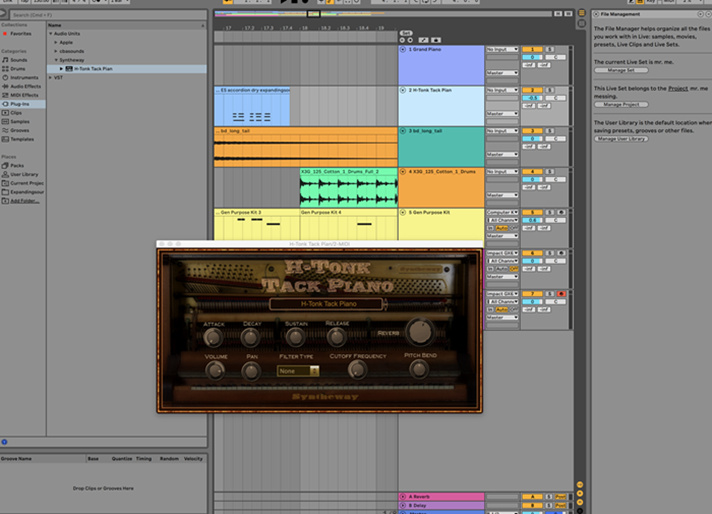Open track 3 No Input dropdown

click(502, 131)
